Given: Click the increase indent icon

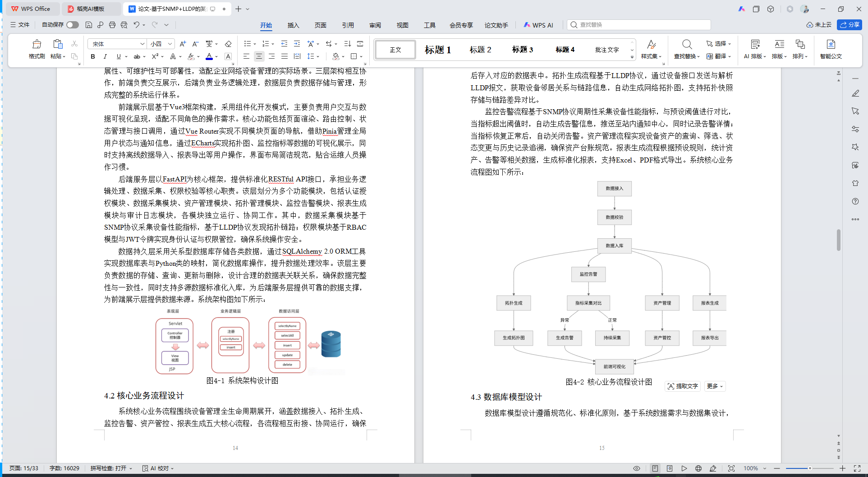Looking at the screenshot, I should [297, 44].
